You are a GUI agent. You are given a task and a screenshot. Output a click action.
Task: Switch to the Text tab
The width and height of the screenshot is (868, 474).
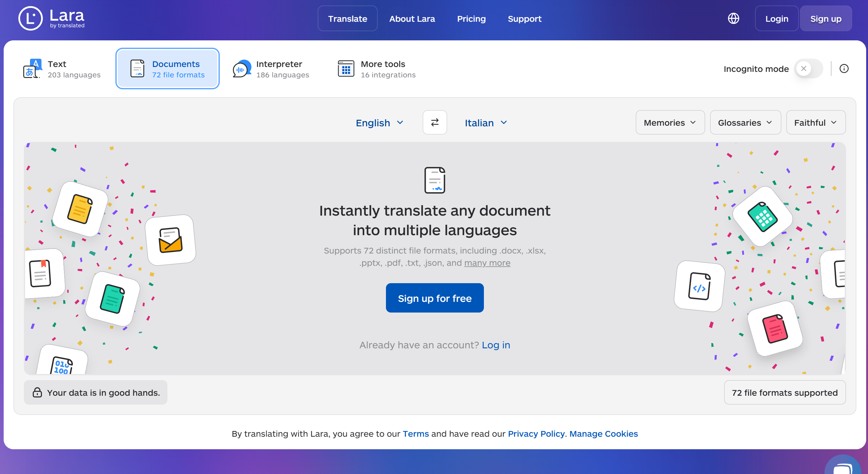62,69
